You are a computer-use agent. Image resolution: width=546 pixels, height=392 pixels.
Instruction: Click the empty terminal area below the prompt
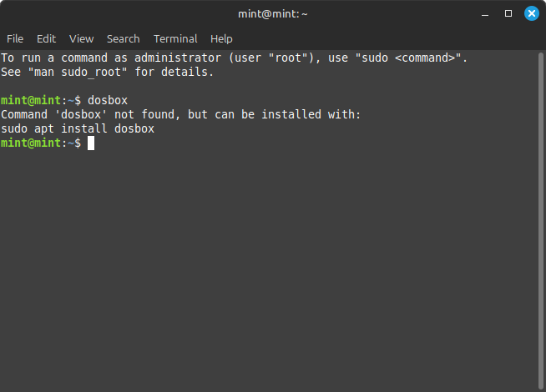[267, 267]
